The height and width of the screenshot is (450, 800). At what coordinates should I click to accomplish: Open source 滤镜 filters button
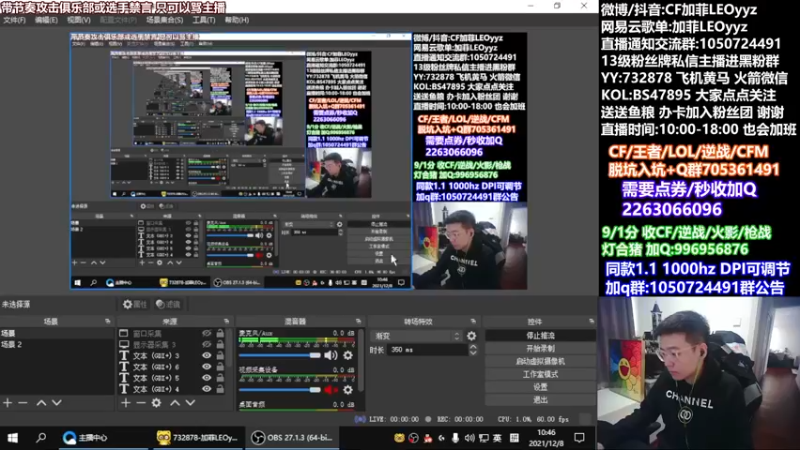pyautogui.click(x=168, y=304)
